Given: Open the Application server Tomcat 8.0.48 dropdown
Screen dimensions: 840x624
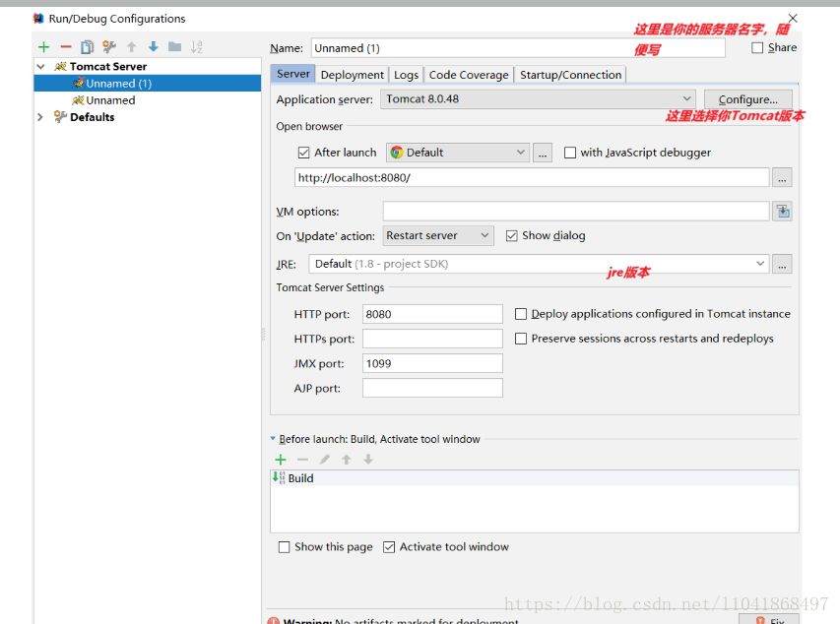Looking at the screenshot, I should (x=538, y=99).
